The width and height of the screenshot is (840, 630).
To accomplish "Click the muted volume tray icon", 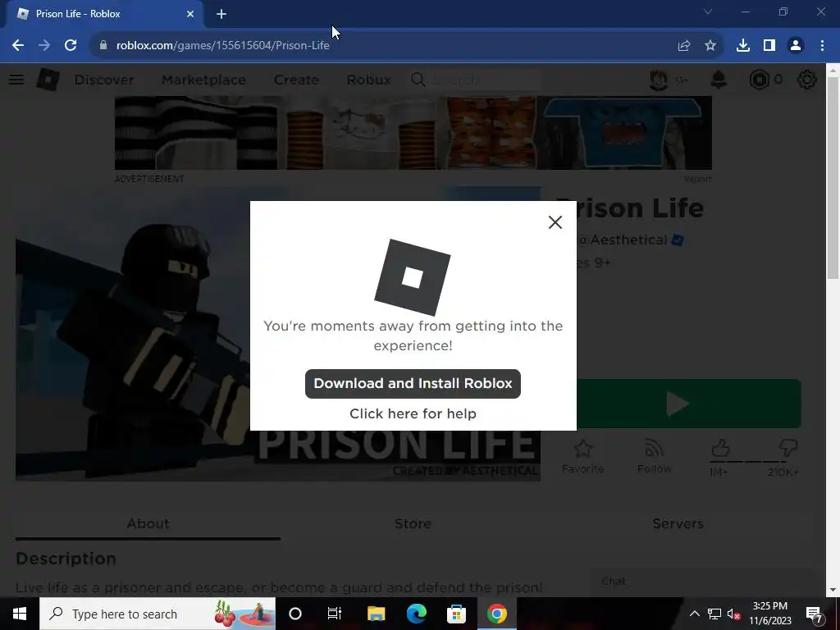I will (734, 614).
